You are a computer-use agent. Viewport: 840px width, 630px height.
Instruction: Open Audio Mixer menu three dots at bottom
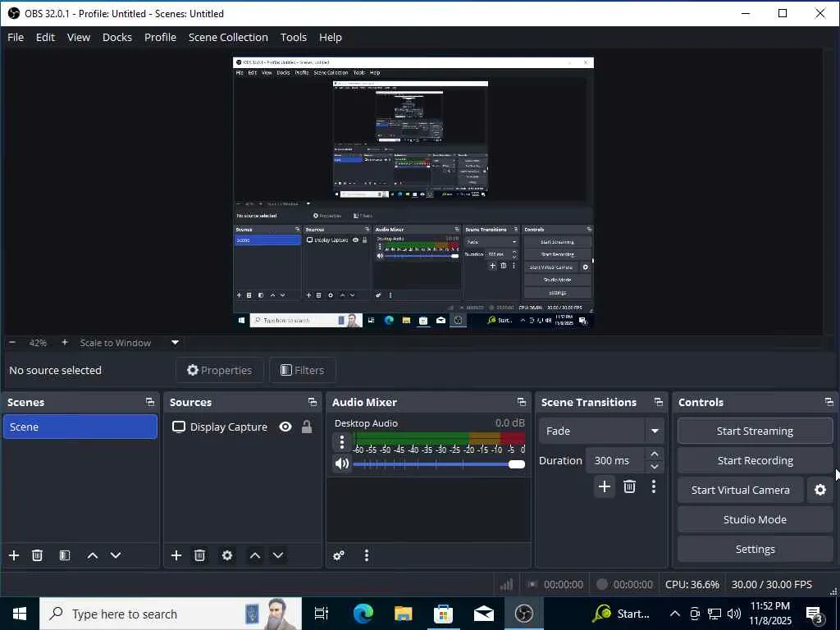[x=367, y=555]
